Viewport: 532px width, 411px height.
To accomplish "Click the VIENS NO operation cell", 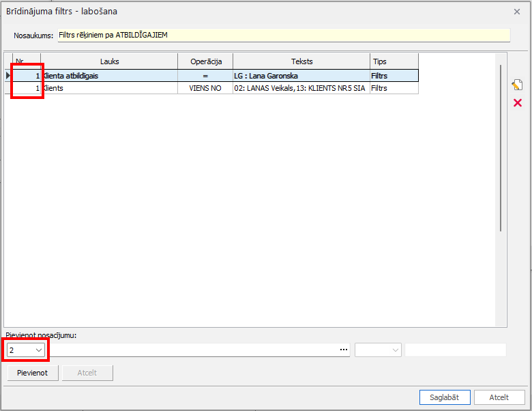I will [x=205, y=88].
